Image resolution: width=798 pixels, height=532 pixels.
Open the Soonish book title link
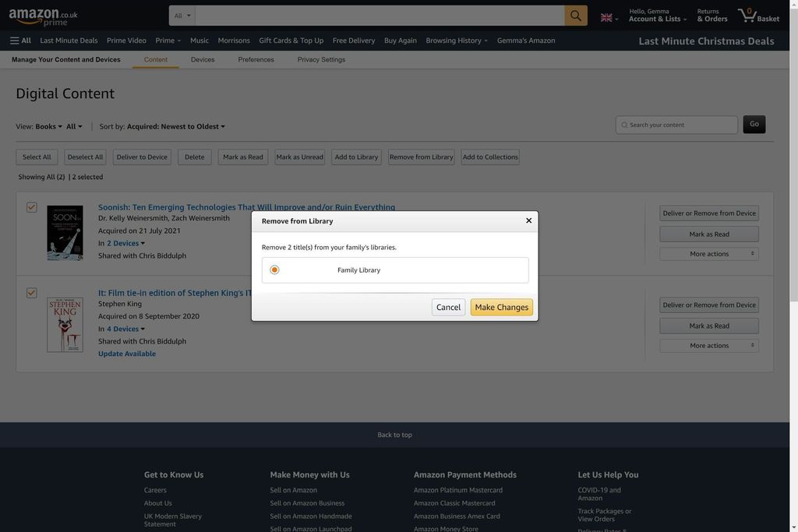click(246, 207)
